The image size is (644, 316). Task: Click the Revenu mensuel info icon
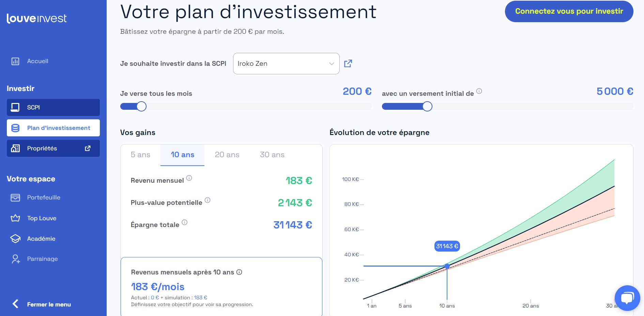pyautogui.click(x=189, y=178)
